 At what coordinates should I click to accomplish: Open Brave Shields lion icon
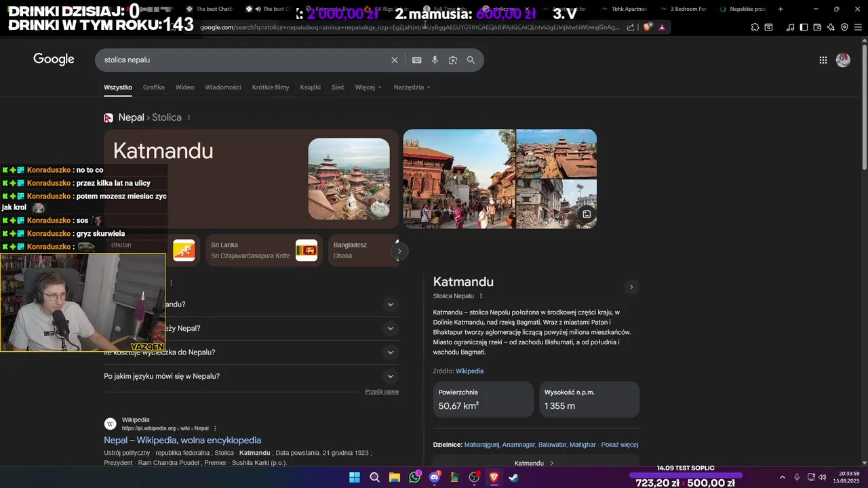[x=648, y=27]
